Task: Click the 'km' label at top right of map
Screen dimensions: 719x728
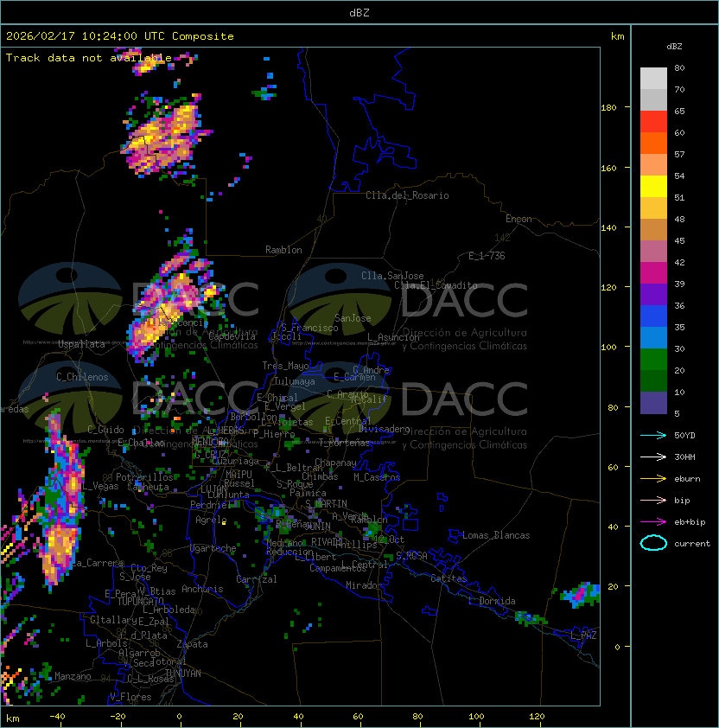Action: pos(617,36)
